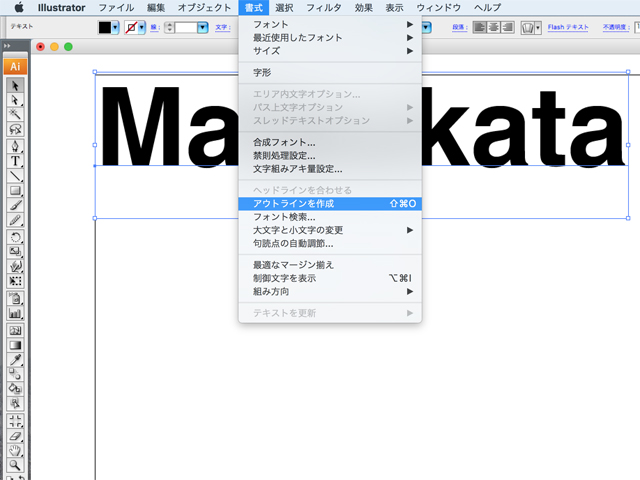
Task: Open the Apple menu
Action: pyautogui.click(x=18, y=7)
